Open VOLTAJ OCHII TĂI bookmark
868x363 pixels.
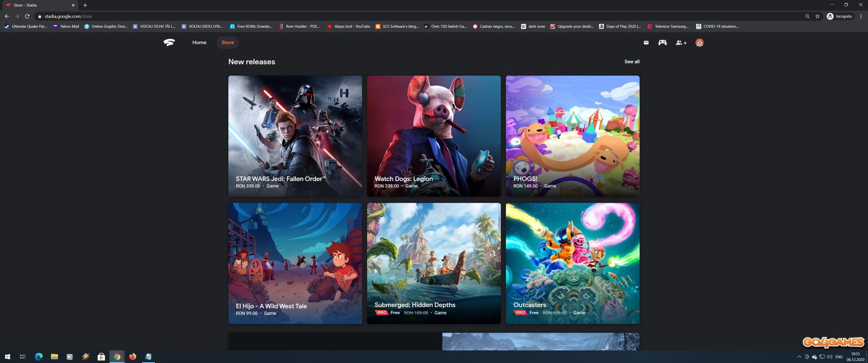[x=154, y=26]
